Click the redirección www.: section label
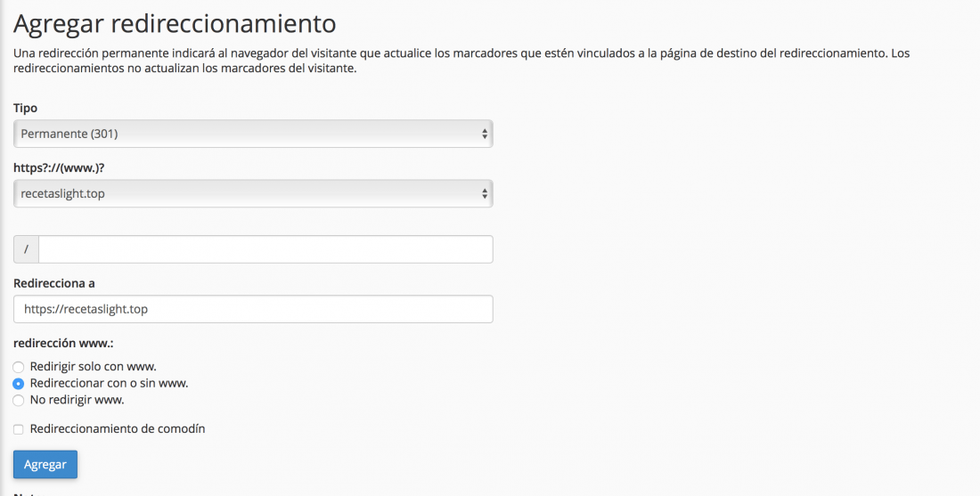This screenshot has width=980, height=496. pos(63,343)
